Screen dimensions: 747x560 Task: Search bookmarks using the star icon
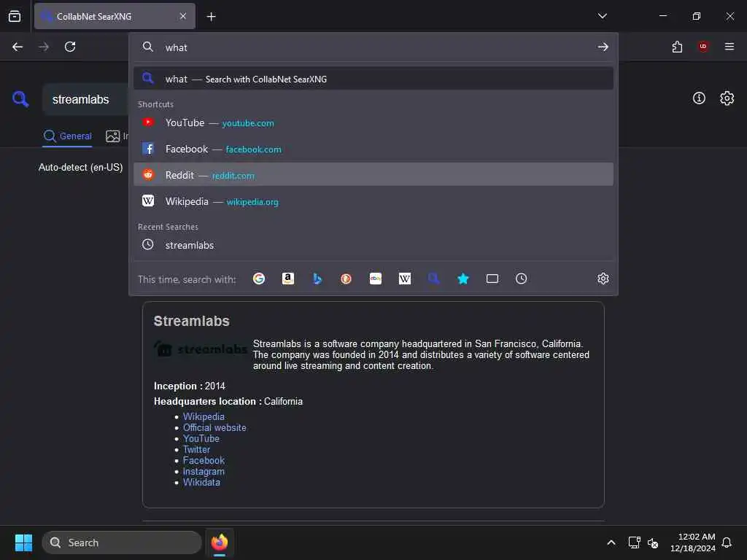463,279
